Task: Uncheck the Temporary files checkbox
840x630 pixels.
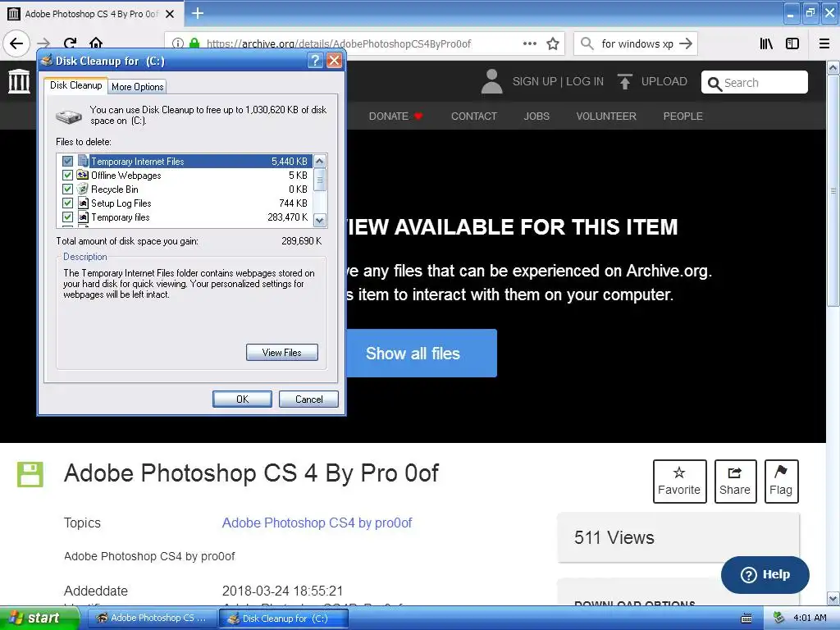Action: pos(67,217)
